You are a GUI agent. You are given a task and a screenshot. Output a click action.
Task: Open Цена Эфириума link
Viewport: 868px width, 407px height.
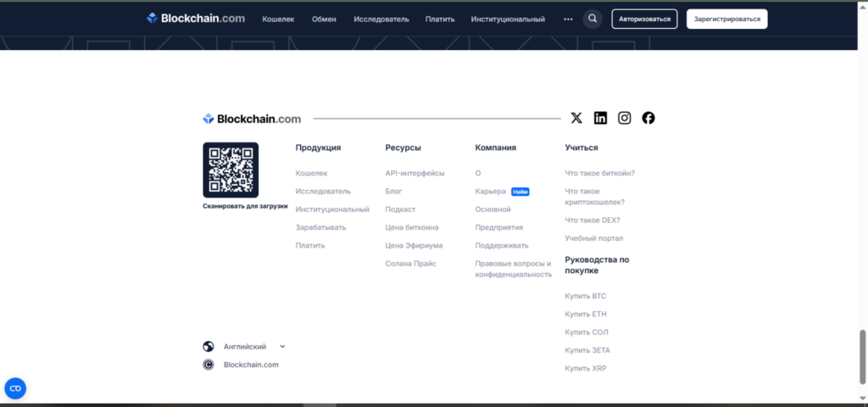pos(414,245)
